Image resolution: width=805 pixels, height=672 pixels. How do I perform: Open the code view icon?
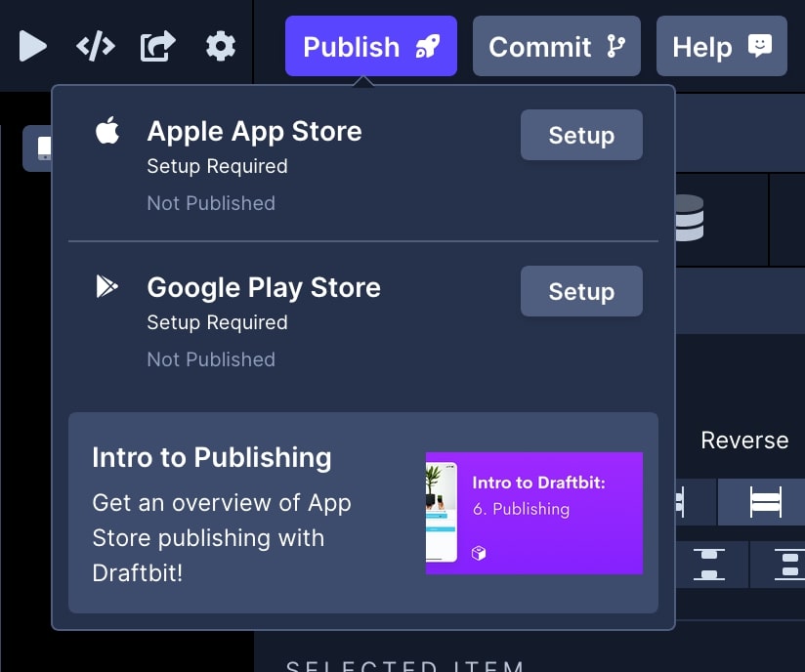coord(96,46)
